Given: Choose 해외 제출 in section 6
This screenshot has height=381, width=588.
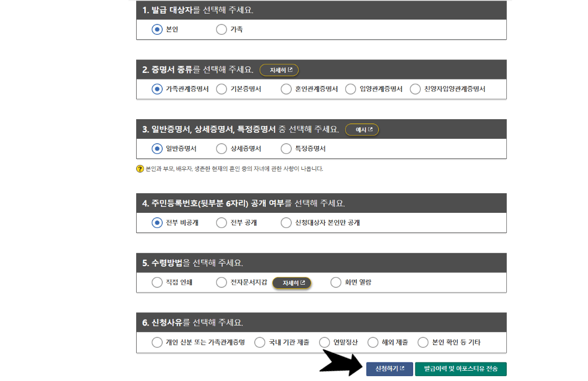Looking at the screenshot, I should click(373, 342).
